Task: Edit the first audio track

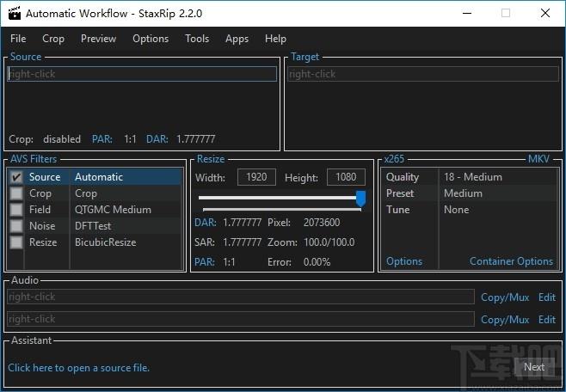Action: [547, 297]
